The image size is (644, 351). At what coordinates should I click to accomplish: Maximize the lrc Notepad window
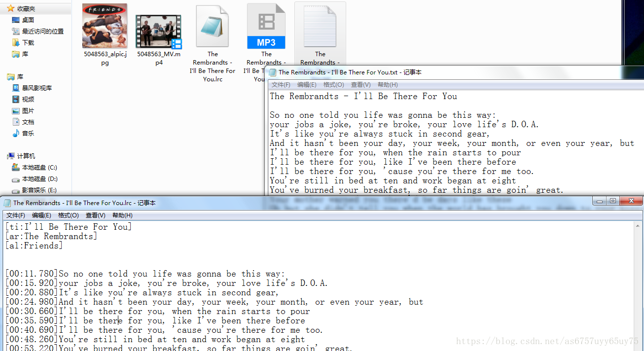(612, 201)
